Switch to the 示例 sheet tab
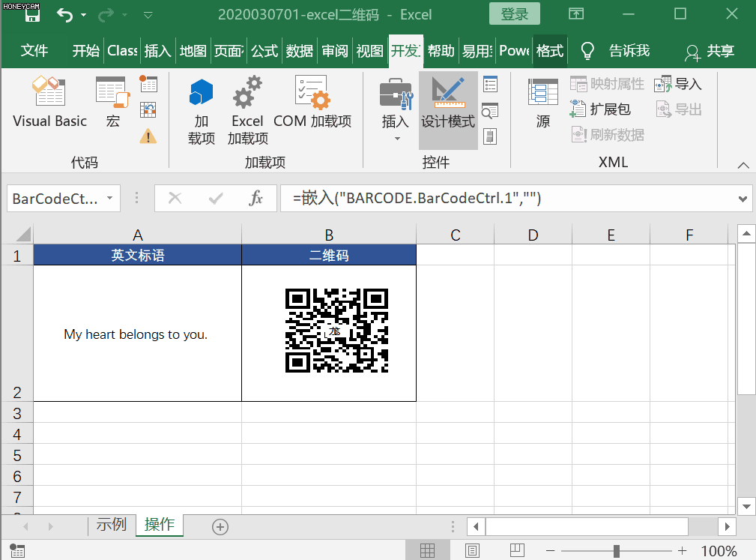This screenshot has width=756, height=560. click(112, 524)
